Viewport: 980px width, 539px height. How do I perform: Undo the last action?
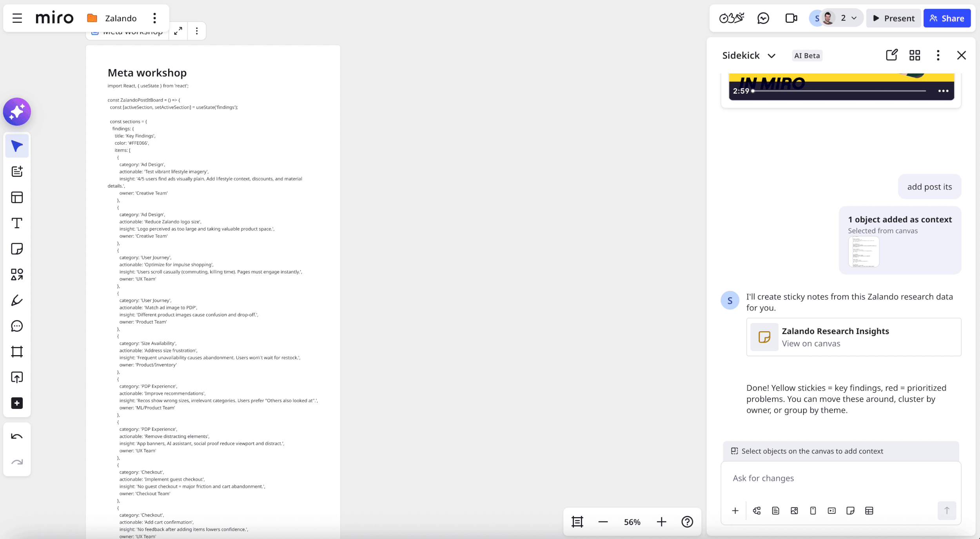click(x=17, y=436)
